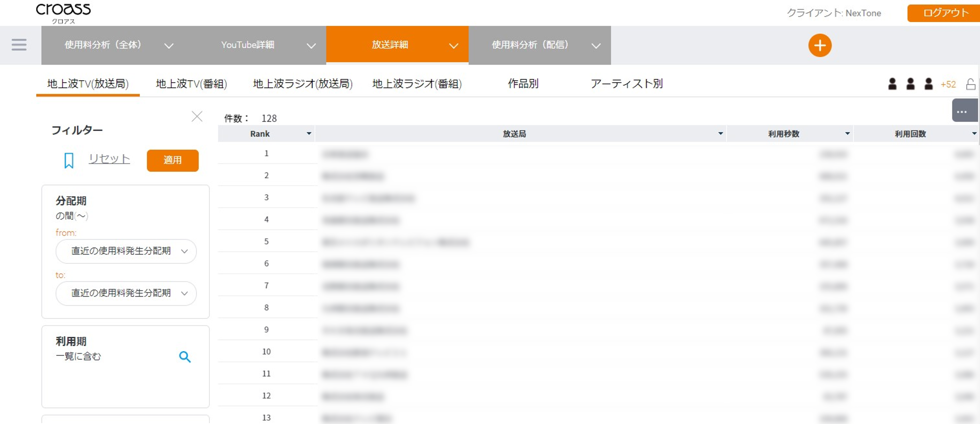Viewport: 980px width, 424px height.
Task: Open the three-dots more options button
Action: 962,112
